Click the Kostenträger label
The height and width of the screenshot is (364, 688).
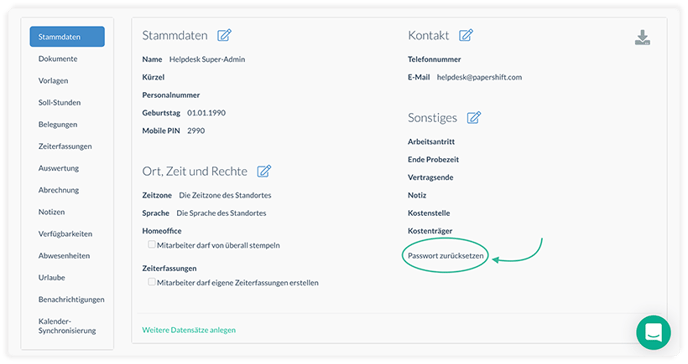click(x=430, y=231)
